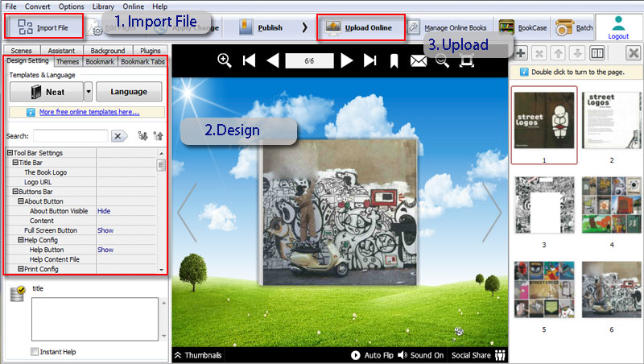This screenshot has height=364, width=644.
Task: Select Help Content File row
Action: tap(81, 259)
